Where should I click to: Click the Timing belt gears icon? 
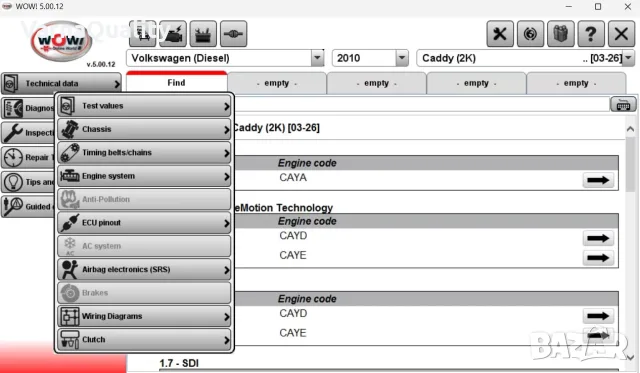(x=69, y=153)
